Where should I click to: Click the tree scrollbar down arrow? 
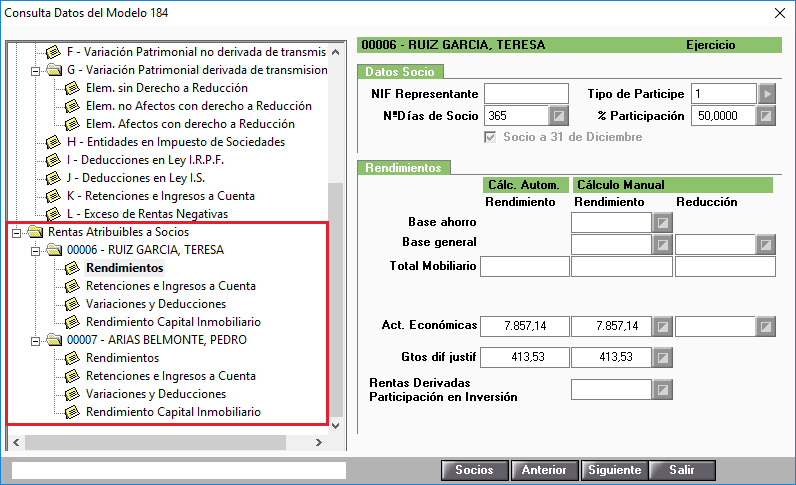point(335,426)
